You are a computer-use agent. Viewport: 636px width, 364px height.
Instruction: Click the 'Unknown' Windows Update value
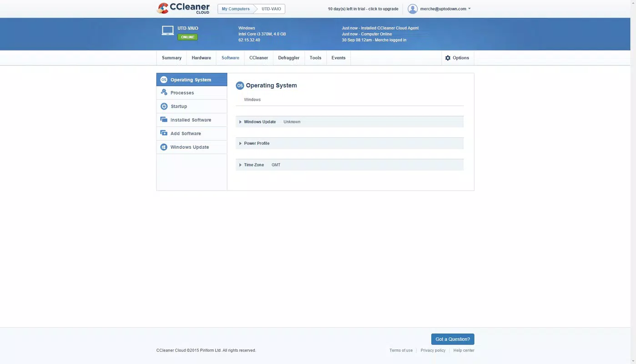pos(292,122)
